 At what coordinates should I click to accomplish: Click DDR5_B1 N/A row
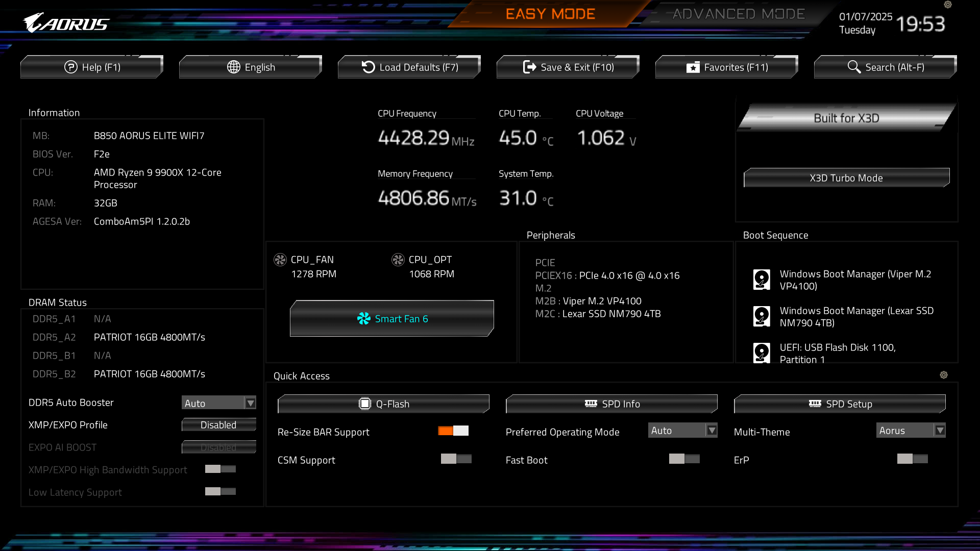pyautogui.click(x=72, y=356)
